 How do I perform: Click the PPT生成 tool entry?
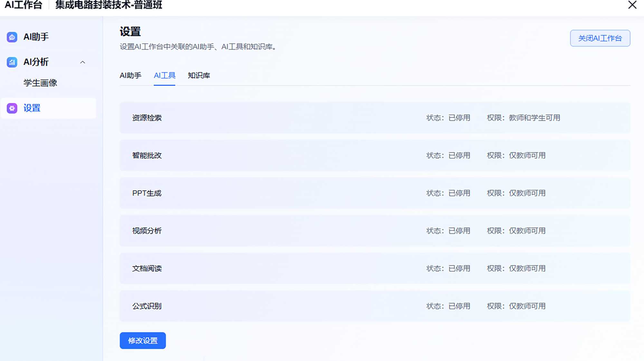pos(147,193)
